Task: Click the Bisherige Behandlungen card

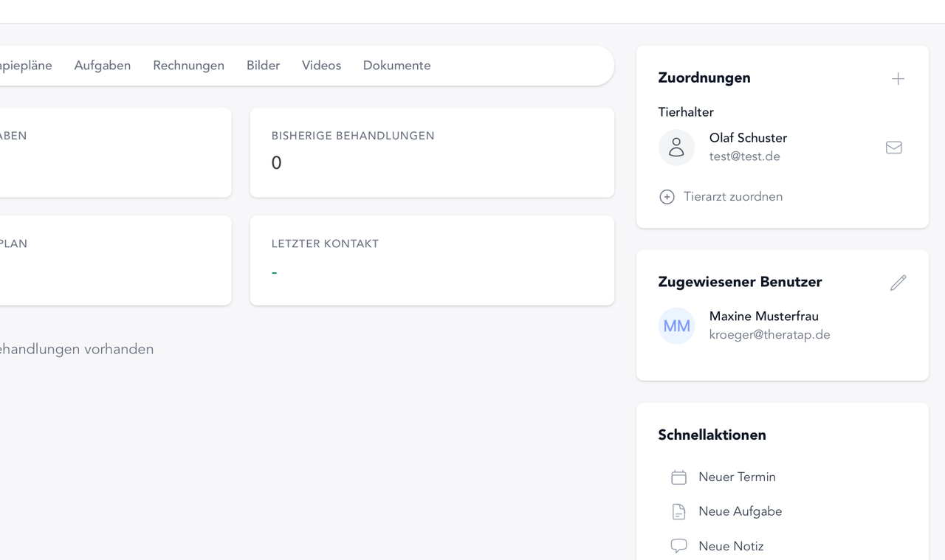Action: (x=432, y=153)
